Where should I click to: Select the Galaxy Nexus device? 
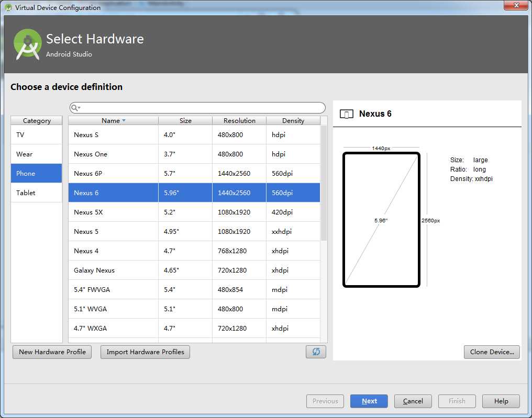(x=194, y=270)
